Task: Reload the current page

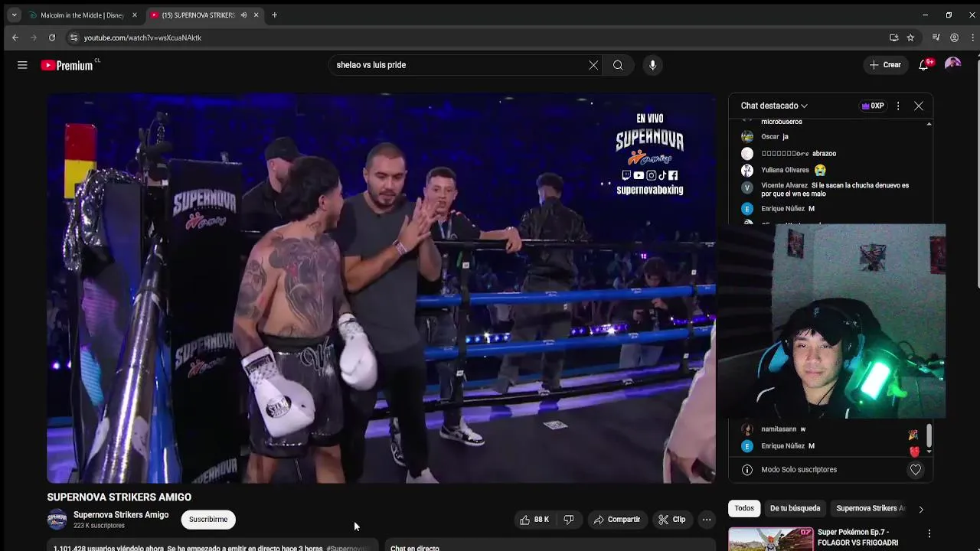Action: click(x=51, y=37)
